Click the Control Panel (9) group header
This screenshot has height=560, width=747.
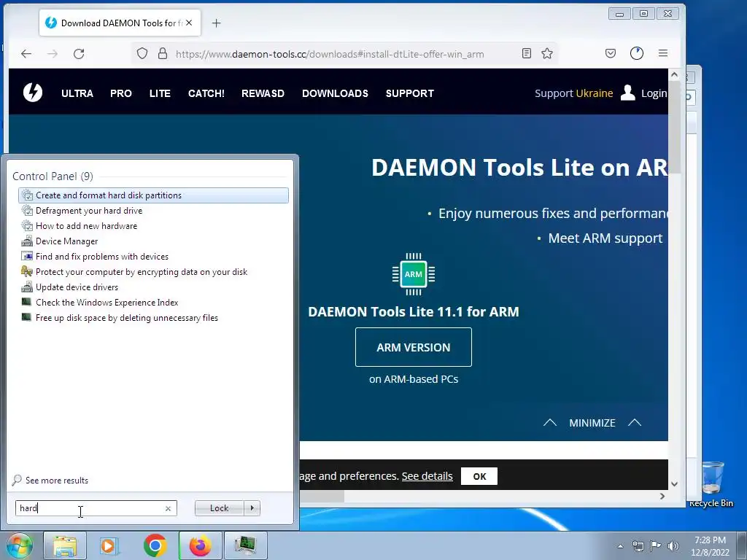point(53,176)
